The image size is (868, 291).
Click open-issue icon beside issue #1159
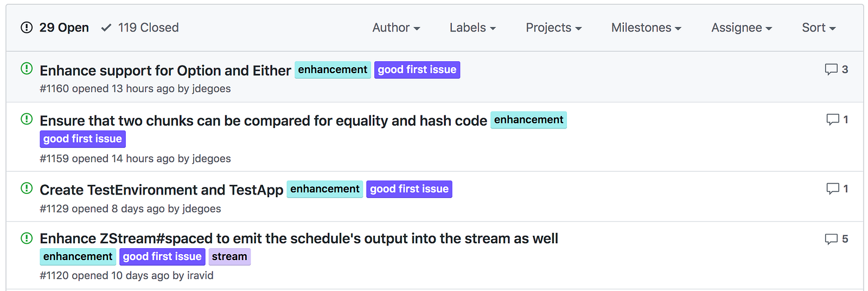pos(27,119)
